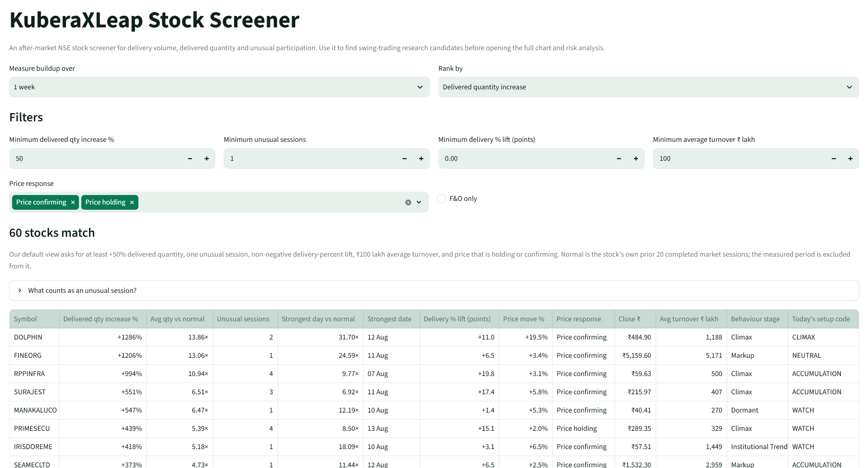The image size is (868, 468).
Task: Increase minimum delivered qty increase value
Action: [x=207, y=158]
